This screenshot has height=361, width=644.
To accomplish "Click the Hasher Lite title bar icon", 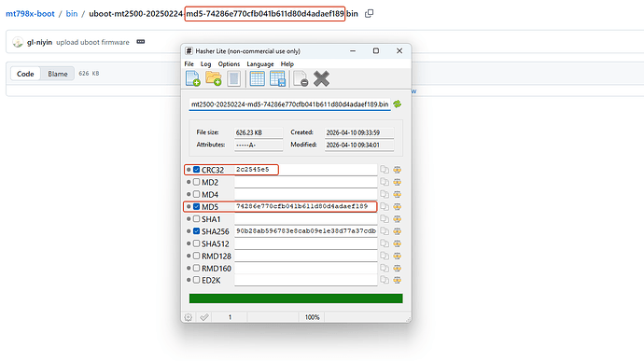I will click(x=189, y=51).
